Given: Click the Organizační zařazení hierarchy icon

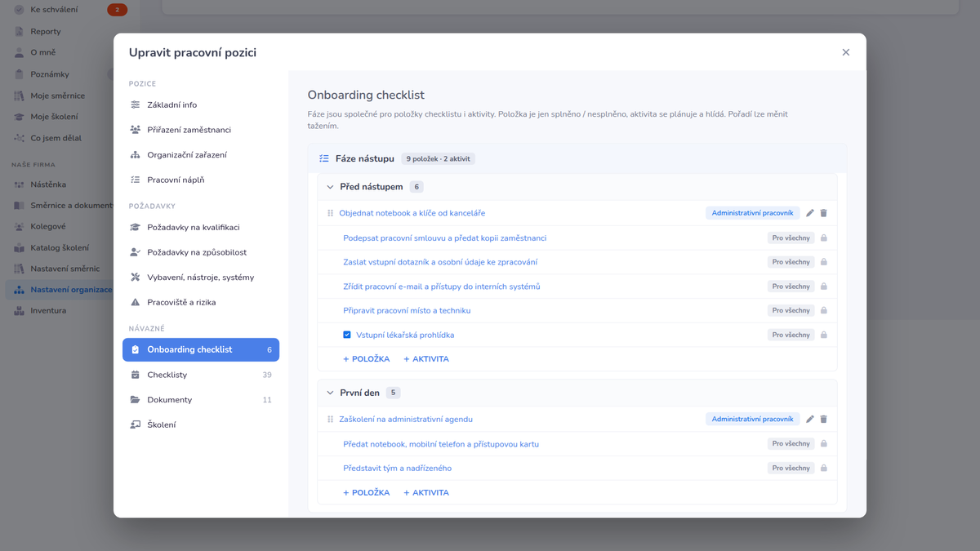Looking at the screenshot, I should (136, 154).
